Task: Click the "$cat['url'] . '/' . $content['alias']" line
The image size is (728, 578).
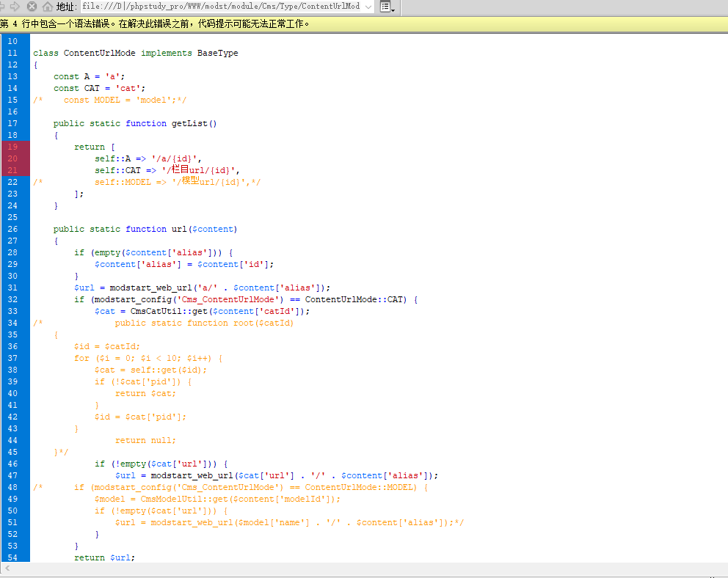Action: [276, 475]
